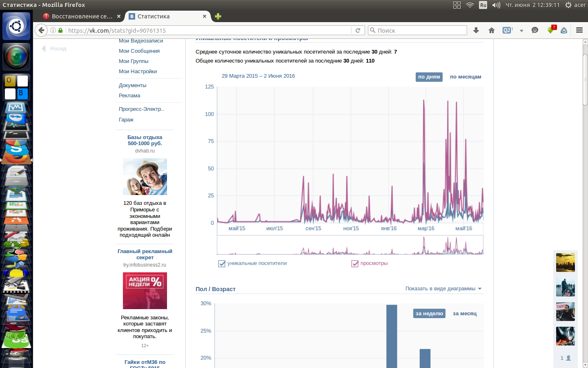Uncheck the 'уникальные посетители' checkbox
The width and height of the screenshot is (588, 368).
222,263
